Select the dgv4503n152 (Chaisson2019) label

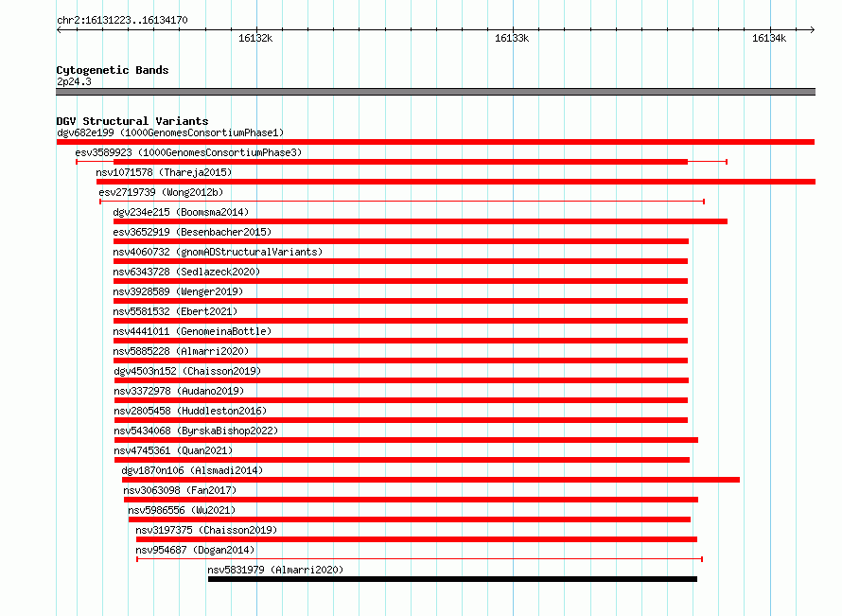click(x=187, y=371)
